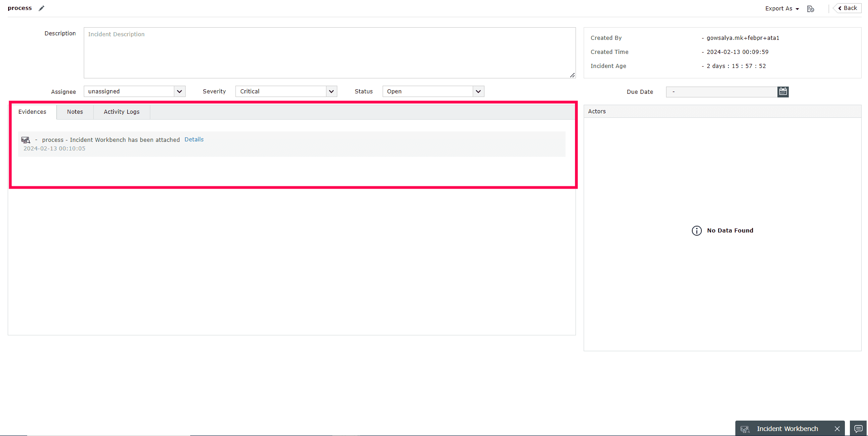Click the creator name gowsalya.mk+febpr+ata1

(x=743, y=38)
